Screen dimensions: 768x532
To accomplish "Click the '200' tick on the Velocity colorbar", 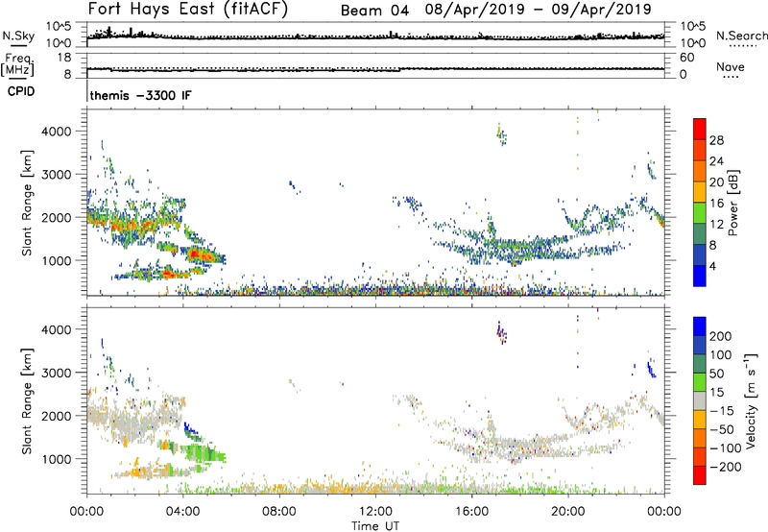I will pos(721,336).
